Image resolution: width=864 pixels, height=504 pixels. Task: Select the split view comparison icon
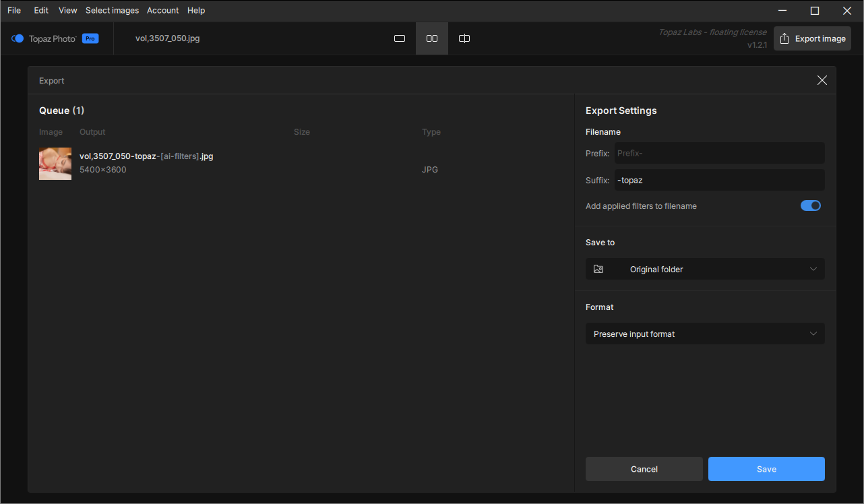tap(464, 38)
